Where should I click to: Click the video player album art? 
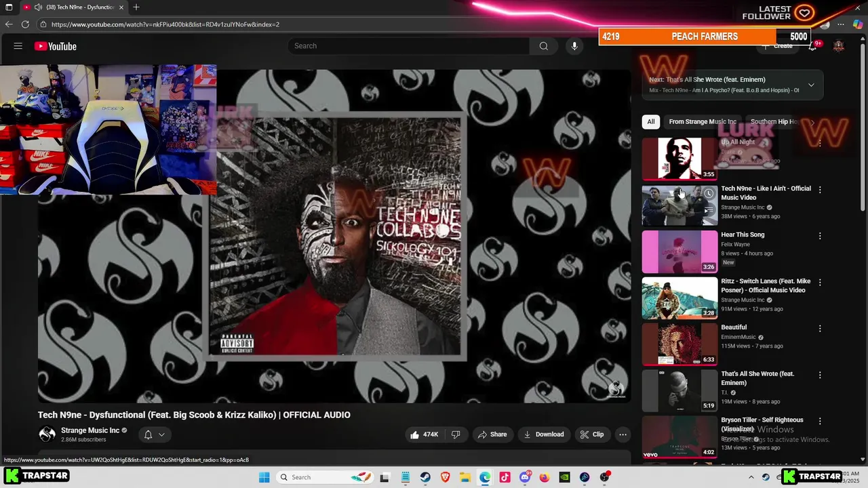click(335, 237)
